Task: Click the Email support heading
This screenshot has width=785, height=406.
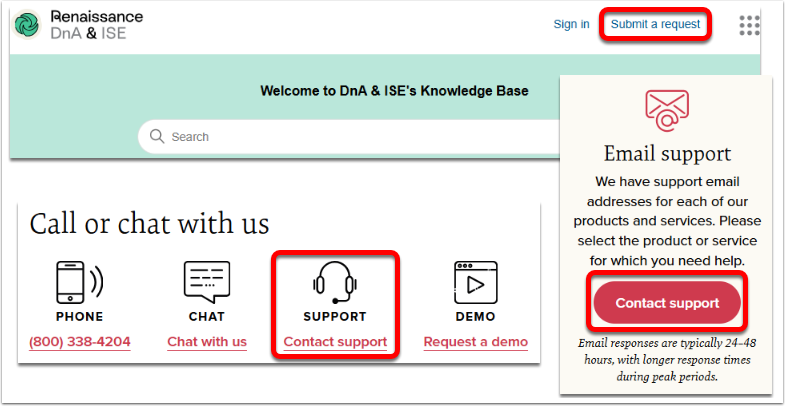Action: tap(667, 154)
